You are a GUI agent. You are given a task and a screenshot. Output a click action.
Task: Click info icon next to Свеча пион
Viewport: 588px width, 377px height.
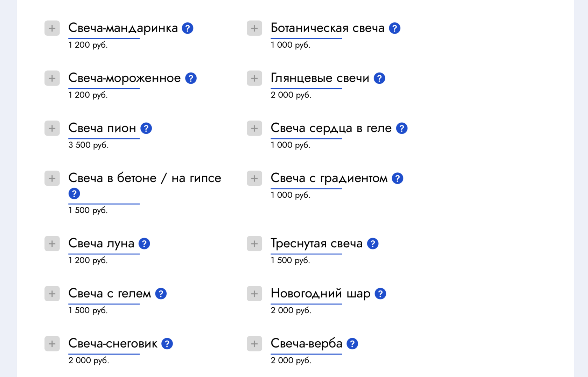[146, 129]
